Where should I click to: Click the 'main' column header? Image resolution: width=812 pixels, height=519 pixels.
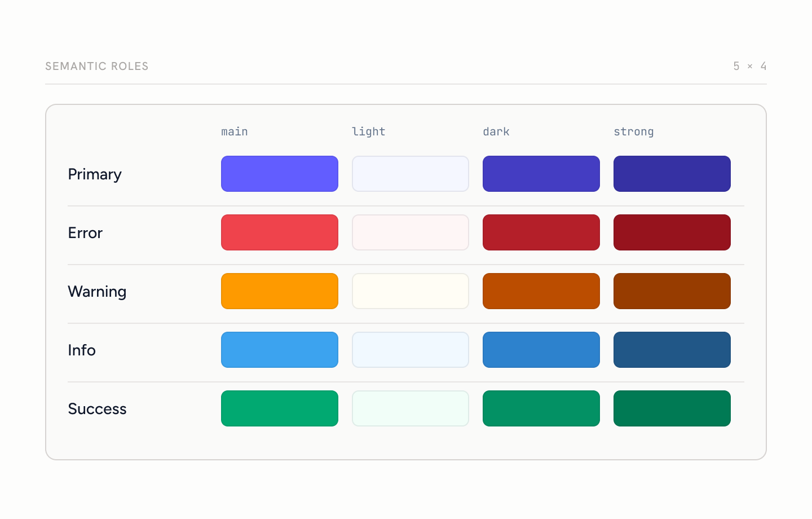coord(235,131)
